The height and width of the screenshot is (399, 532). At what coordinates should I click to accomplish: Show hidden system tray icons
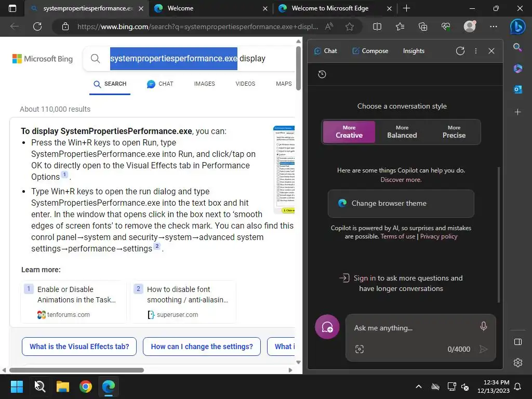419,387
